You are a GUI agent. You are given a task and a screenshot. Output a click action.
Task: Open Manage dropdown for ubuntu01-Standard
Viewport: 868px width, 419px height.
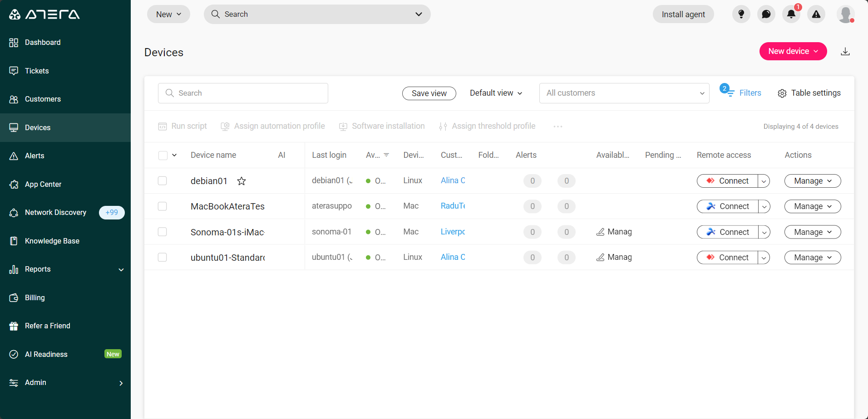pos(813,258)
